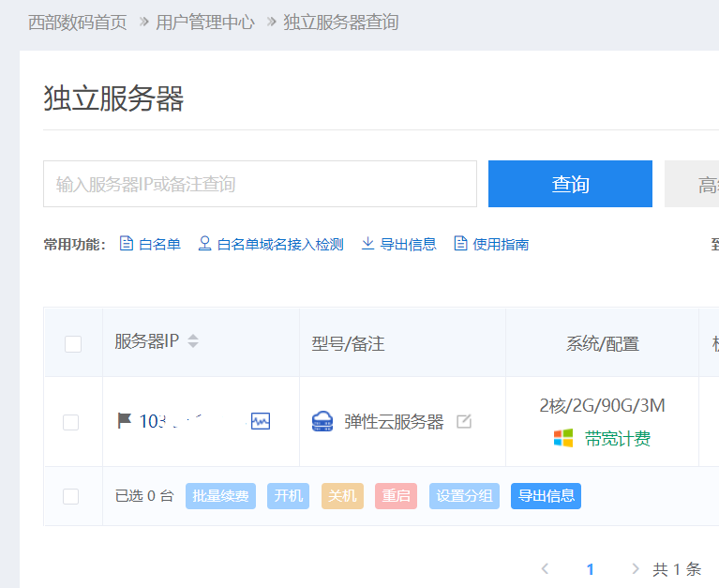The height and width of the screenshot is (588, 719).
Task: Toggle the select-all checkbox in table header
Action: tap(73, 344)
